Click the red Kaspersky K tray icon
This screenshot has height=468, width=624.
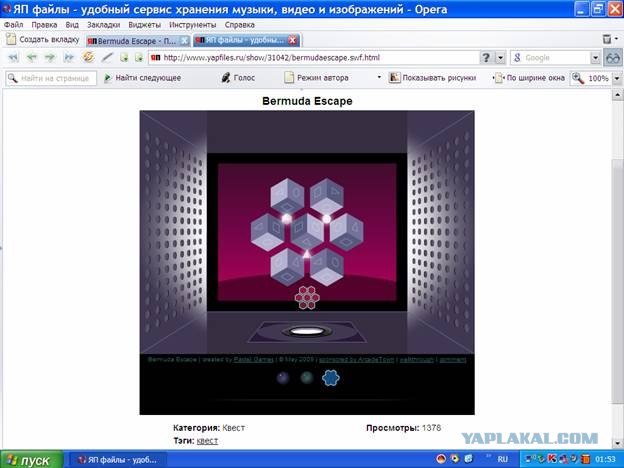552,459
